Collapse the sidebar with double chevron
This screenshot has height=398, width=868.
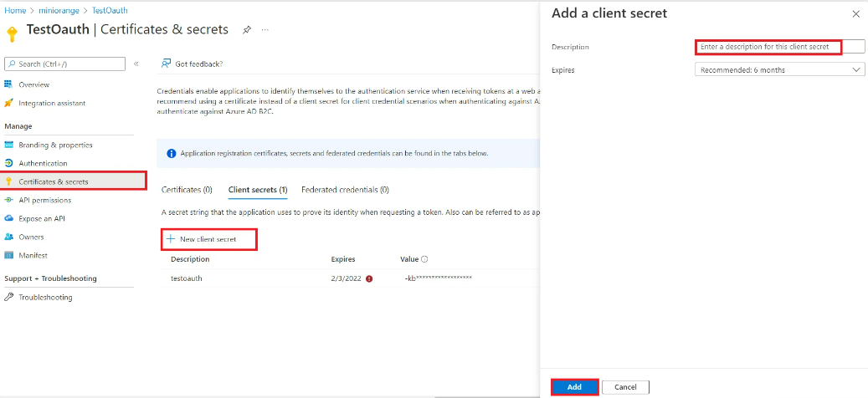136,64
